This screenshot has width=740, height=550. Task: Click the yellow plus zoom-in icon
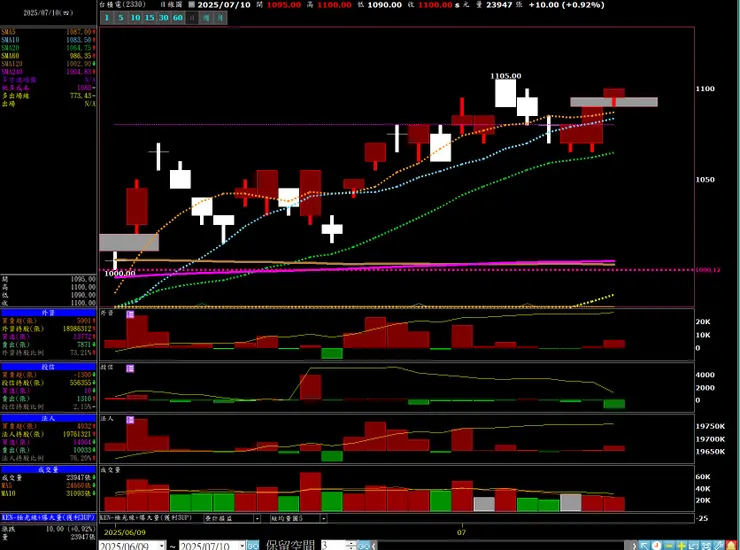(681, 546)
